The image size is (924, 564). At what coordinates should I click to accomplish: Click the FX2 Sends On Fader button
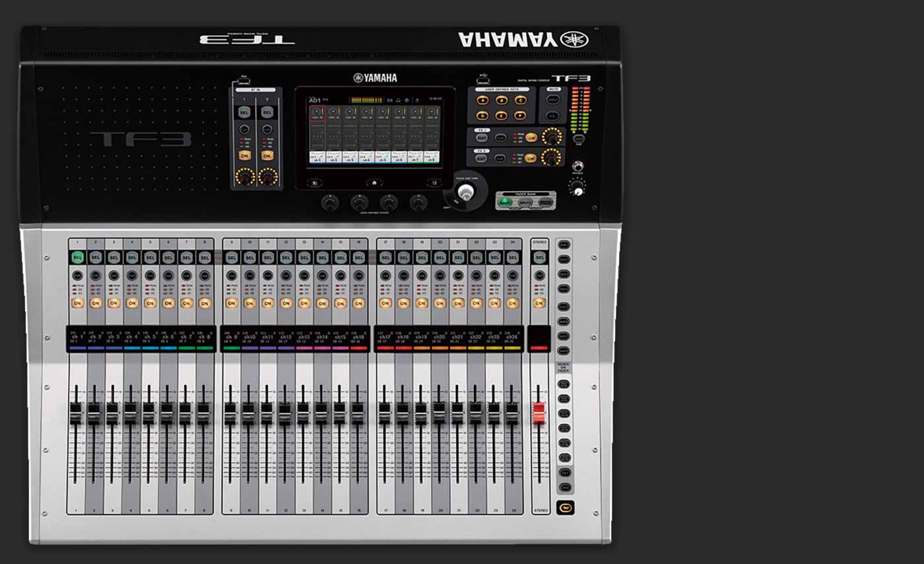565,487
